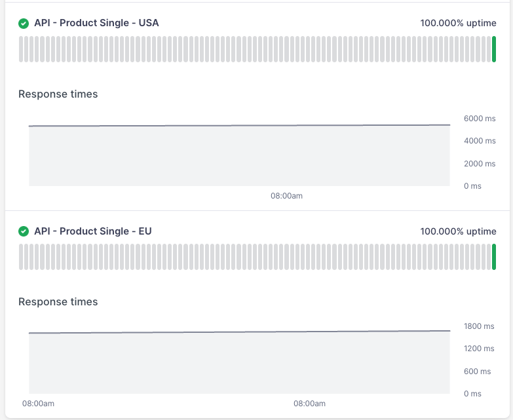513x420 pixels.
Task: Click the first gray uptime bar in EU row
Action: coord(21,257)
